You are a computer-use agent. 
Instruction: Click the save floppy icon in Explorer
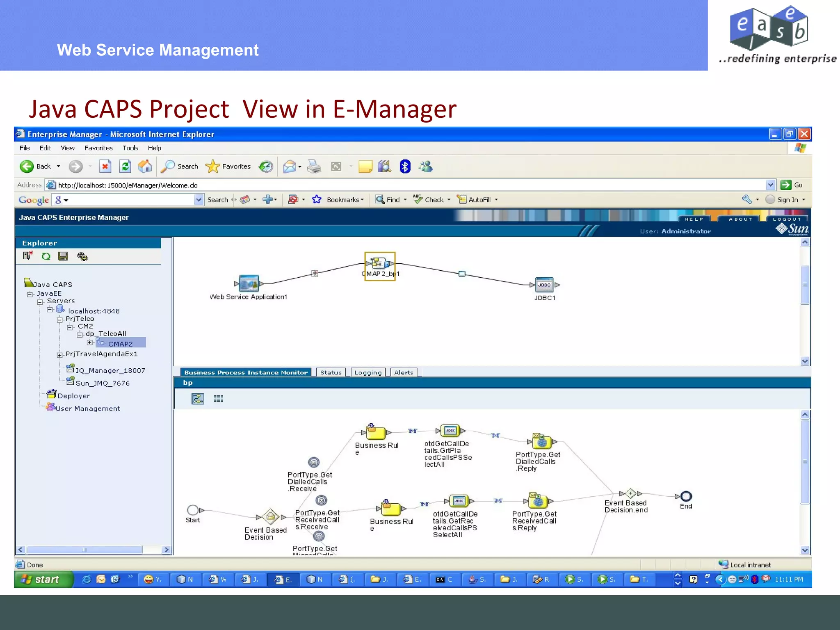coord(63,256)
